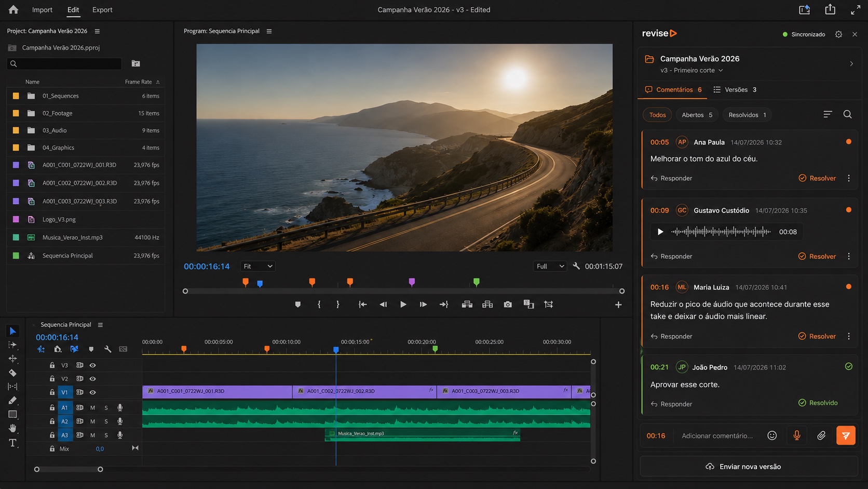Open the Full playback resolution dropdown
The width and height of the screenshot is (868, 489).
click(549, 266)
